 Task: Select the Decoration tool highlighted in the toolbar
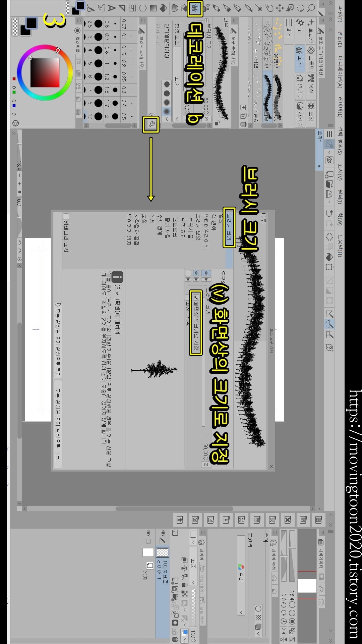(195, 8)
